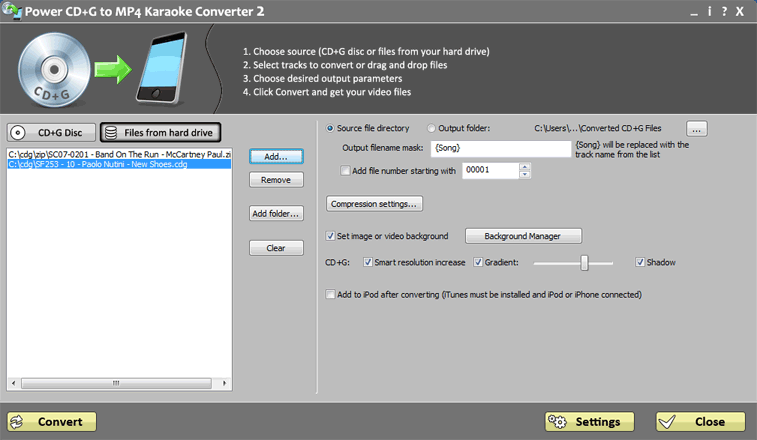Click the Add... button
This screenshot has width=757, height=440.
click(276, 156)
